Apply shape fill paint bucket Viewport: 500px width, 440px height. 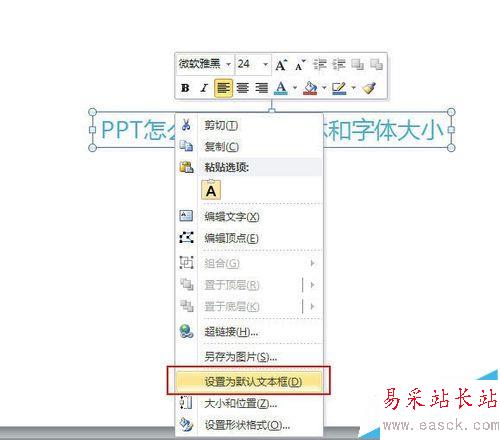click(310, 88)
